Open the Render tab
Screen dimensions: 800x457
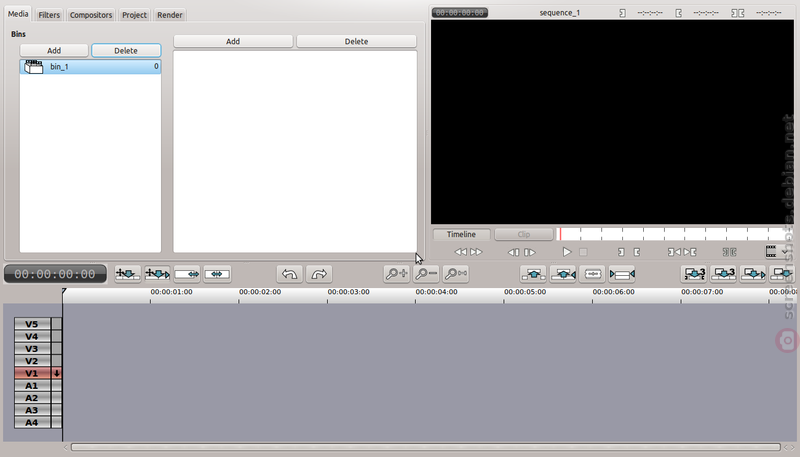click(170, 15)
